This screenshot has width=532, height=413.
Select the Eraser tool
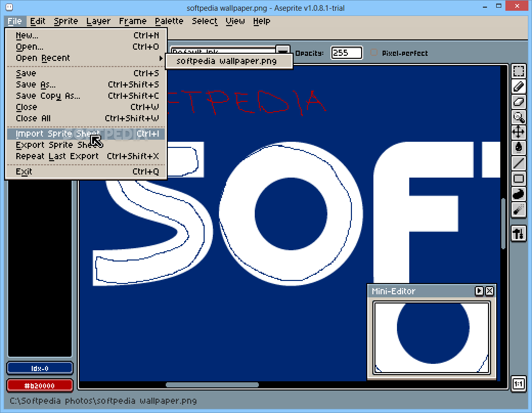[x=518, y=102]
